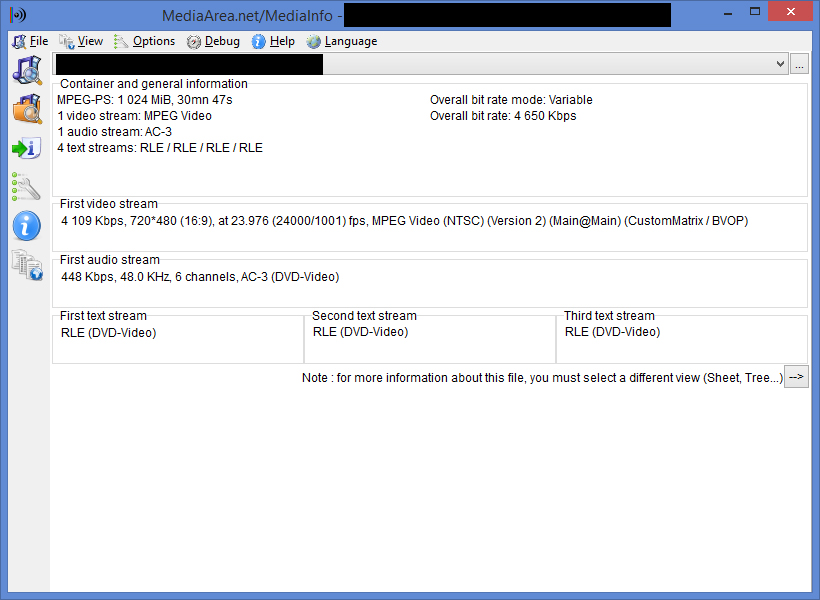
Task: Click "RLE (DVD-Video)" under Third text stream
Action: pos(612,332)
